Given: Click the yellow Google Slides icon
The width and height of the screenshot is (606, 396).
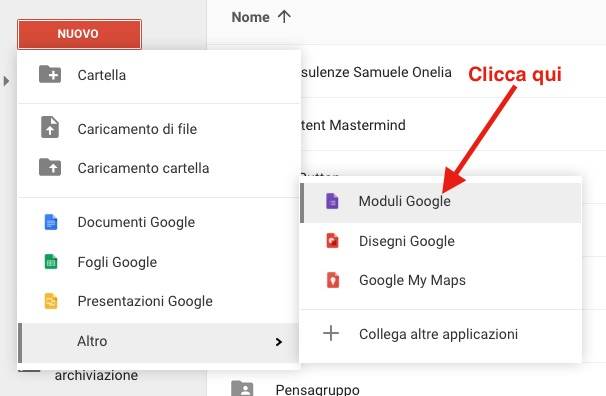Looking at the screenshot, I should coord(51,301).
